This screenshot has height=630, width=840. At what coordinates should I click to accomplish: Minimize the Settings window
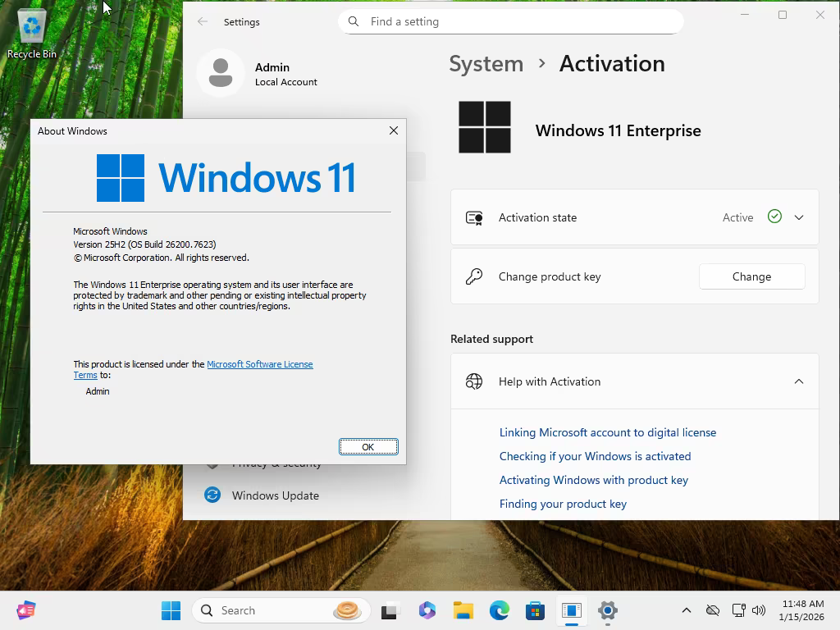(745, 15)
